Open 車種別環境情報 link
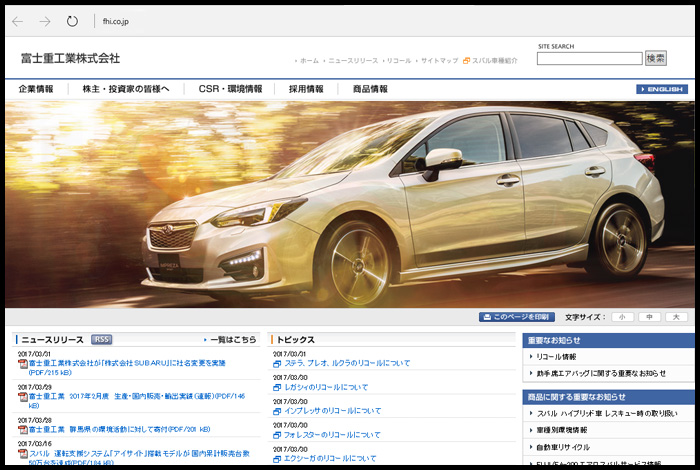The height and width of the screenshot is (470, 700). pyautogui.click(x=562, y=430)
